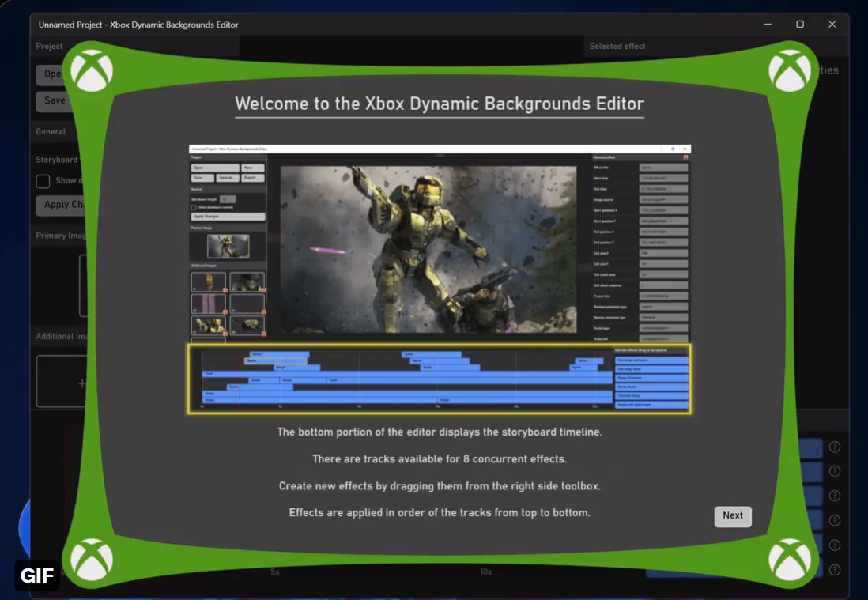
Task: Open help for the fifth toolbox effect
Action: pos(834,545)
